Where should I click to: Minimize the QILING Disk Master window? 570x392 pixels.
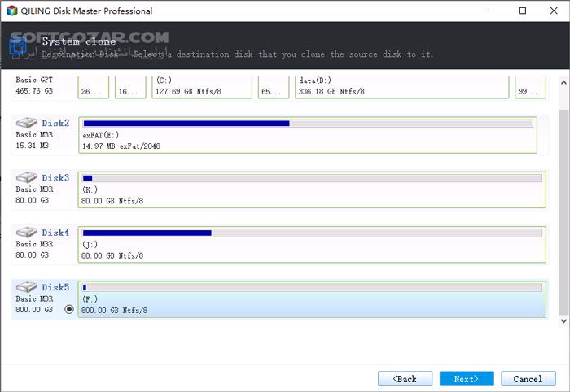click(x=492, y=11)
